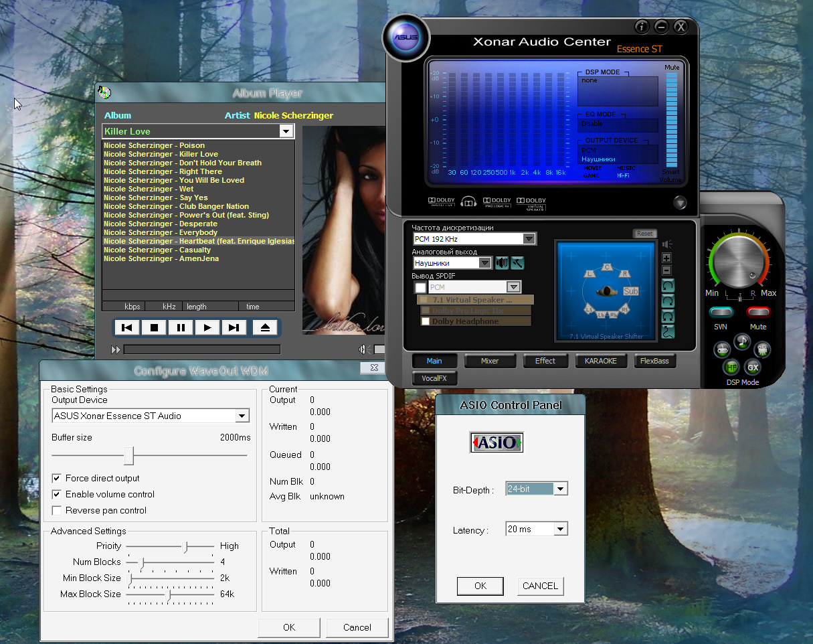Click the Num Blocks slider handle
Image resolution: width=813 pixels, height=644 pixels.
coord(142,563)
